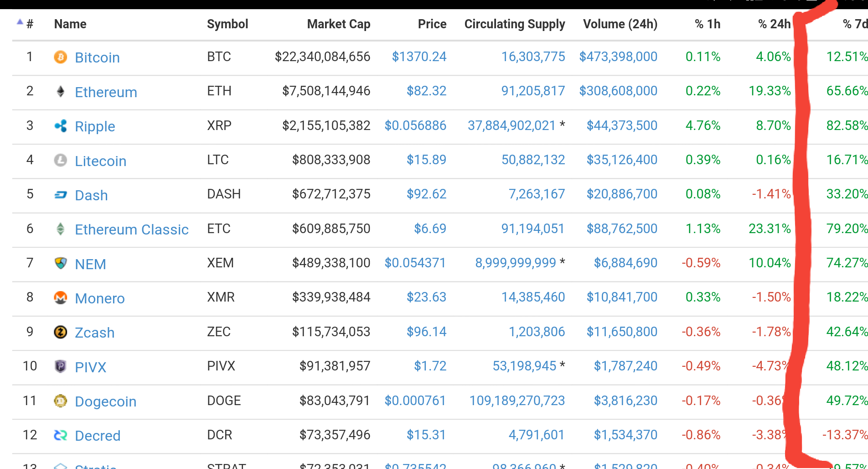Sort by Market Cap column header

pos(338,24)
